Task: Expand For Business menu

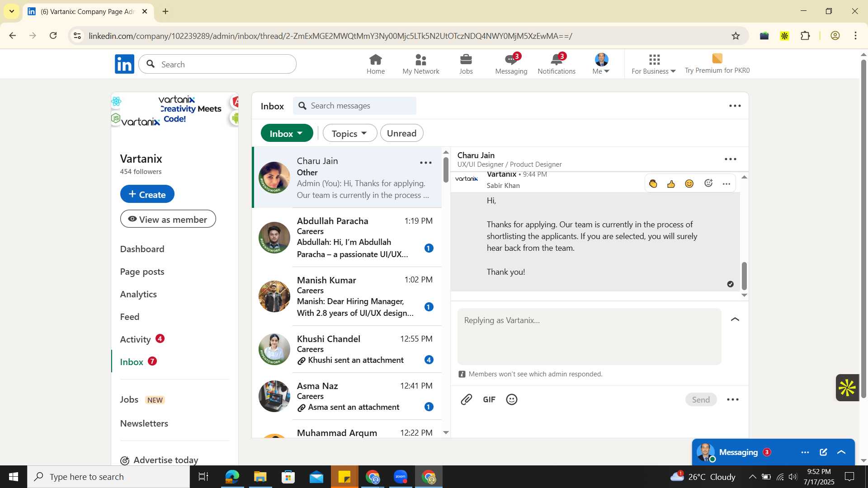Action: pos(654,64)
